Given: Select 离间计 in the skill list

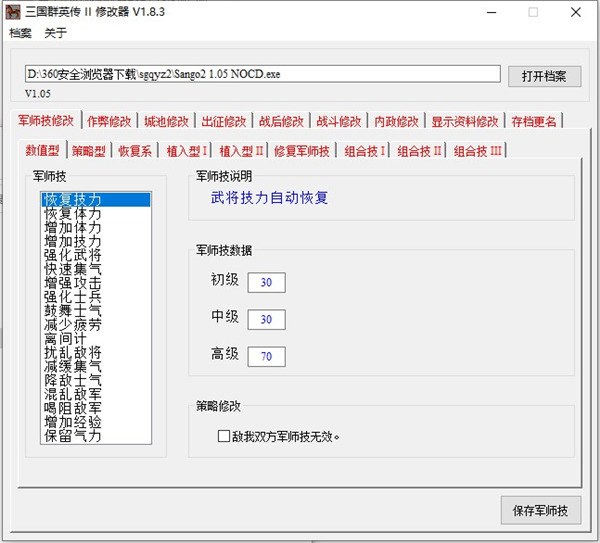Looking at the screenshot, I should (x=65, y=339).
